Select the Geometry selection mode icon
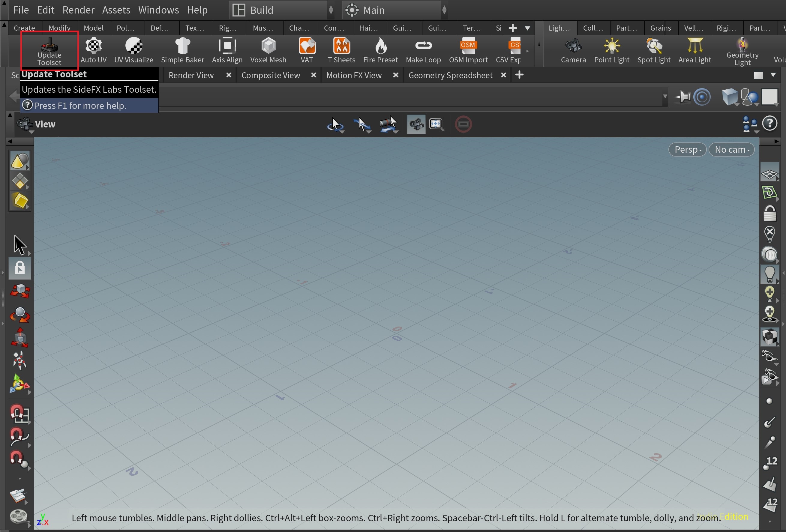 coord(19,181)
